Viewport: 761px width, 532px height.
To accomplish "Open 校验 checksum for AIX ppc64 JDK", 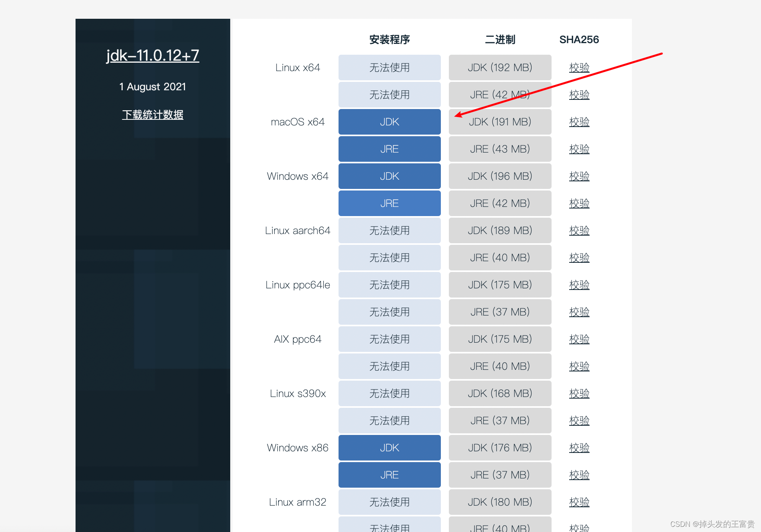I will (x=579, y=339).
